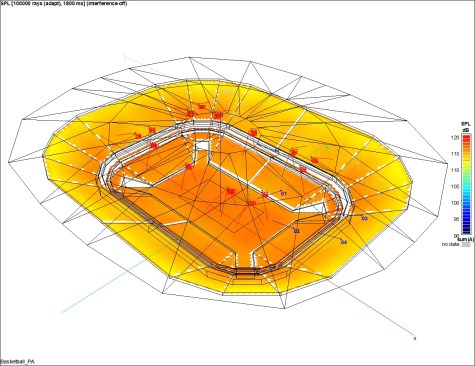Click the 110 value on SPL scale

click(456, 170)
